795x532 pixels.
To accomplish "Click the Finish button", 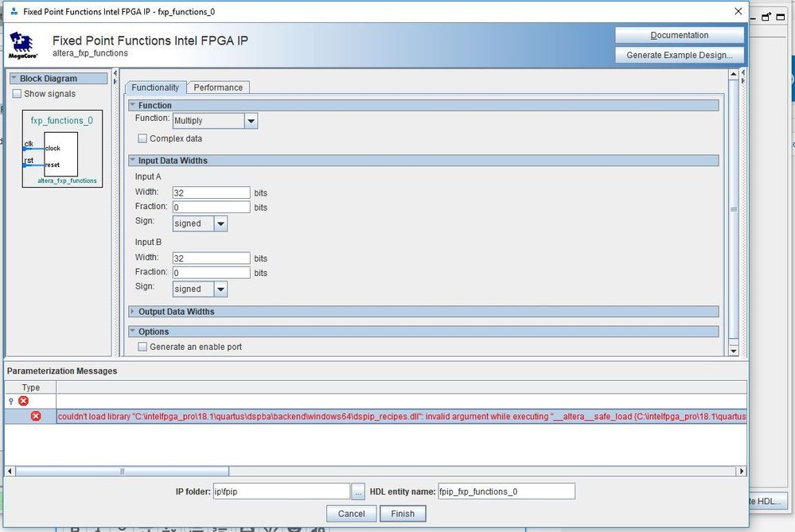I will (x=403, y=513).
